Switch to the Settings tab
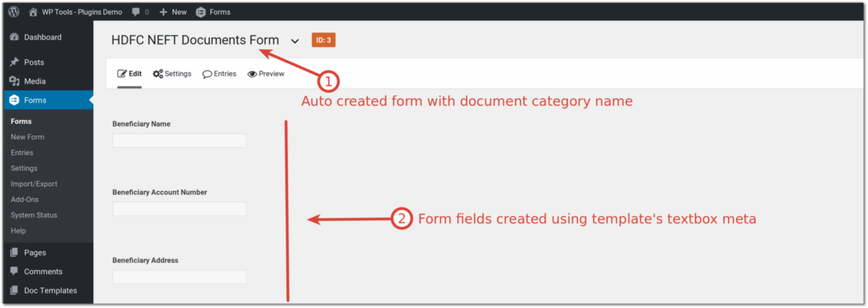Image resolution: width=868 pixels, height=308 pixels. pyautogui.click(x=172, y=74)
